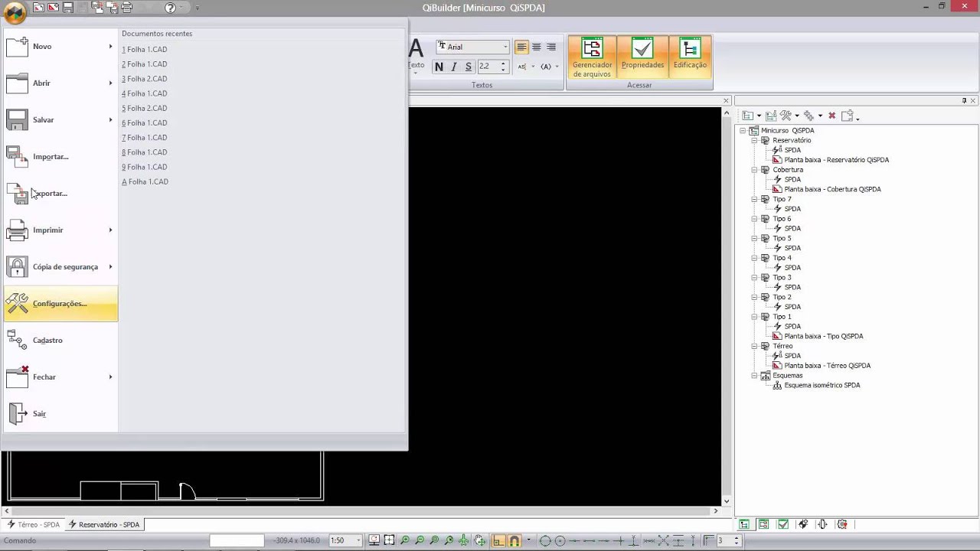The height and width of the screenshot is (551, 980).
Task: Click the QiBuilder application orb button
Action: point(15,11)
